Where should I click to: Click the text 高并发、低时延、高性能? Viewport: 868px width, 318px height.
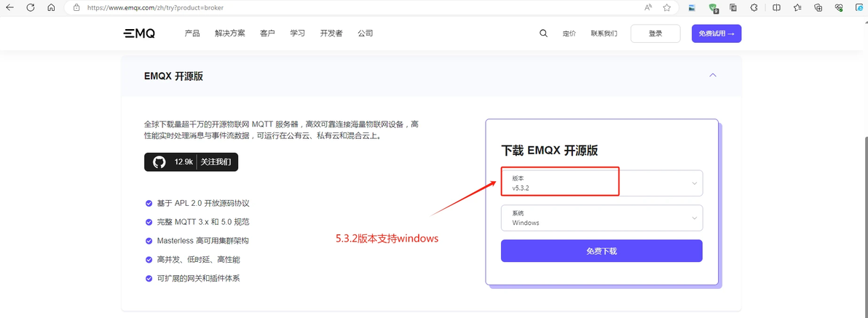tap(199, 260)
